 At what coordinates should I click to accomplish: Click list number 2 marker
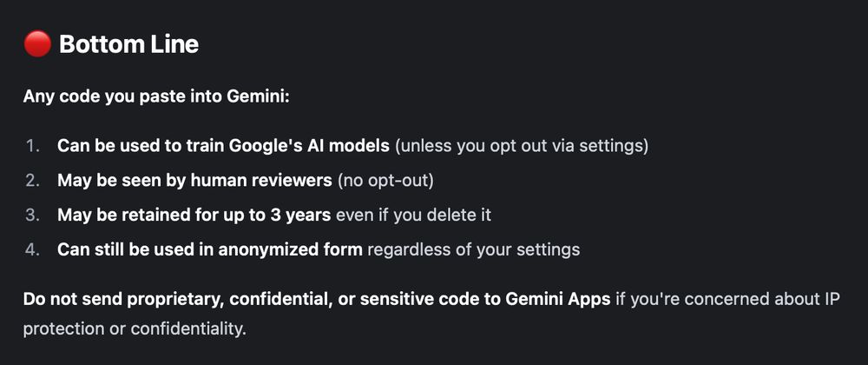click(33, 181)
